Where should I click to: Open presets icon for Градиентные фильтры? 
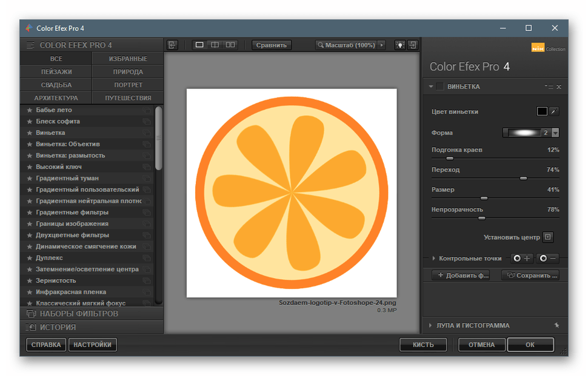(147, 213)
